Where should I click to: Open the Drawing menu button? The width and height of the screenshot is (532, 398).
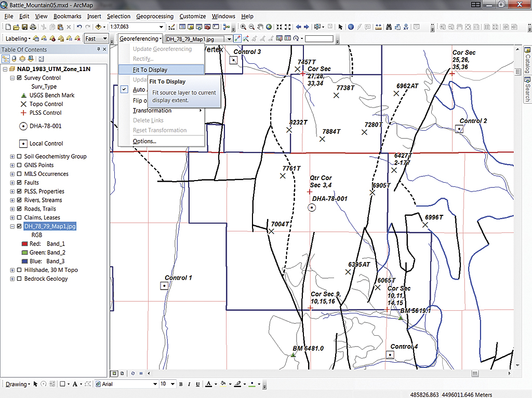click(x=18, y=384)
